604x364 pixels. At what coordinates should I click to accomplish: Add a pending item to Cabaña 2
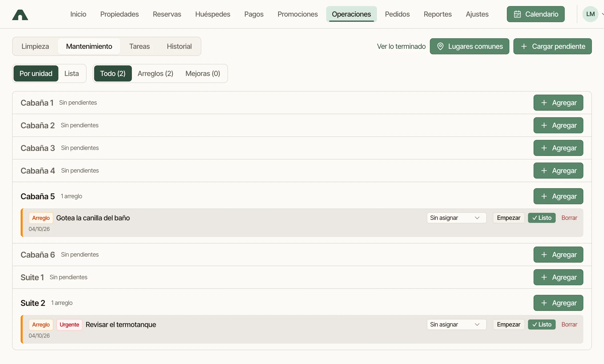pos(558,125)
